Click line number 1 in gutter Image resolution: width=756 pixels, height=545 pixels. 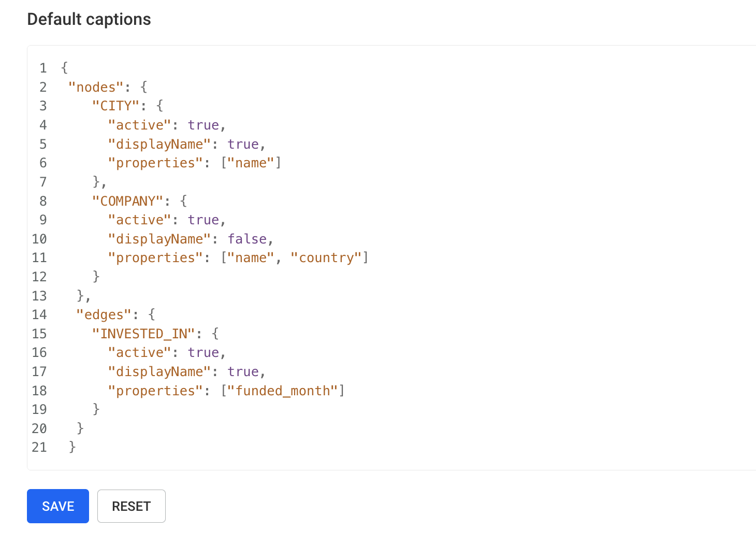coord(43,68)
